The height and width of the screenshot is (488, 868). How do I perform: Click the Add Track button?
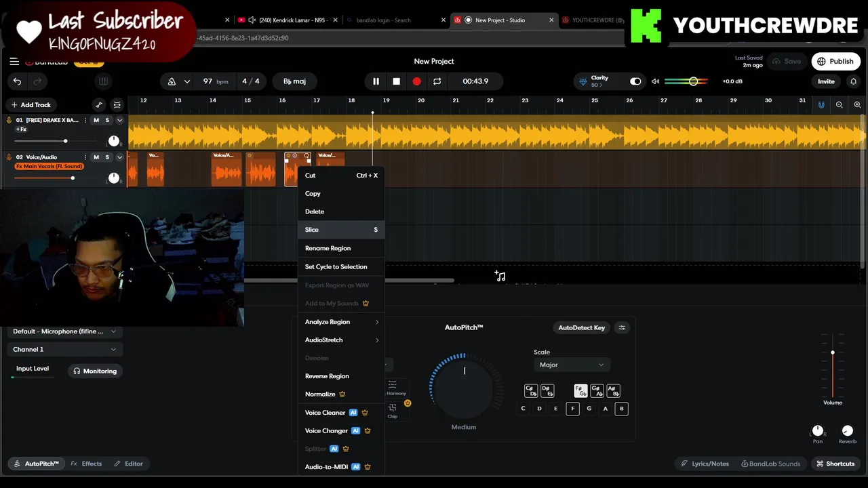point(31,105)
